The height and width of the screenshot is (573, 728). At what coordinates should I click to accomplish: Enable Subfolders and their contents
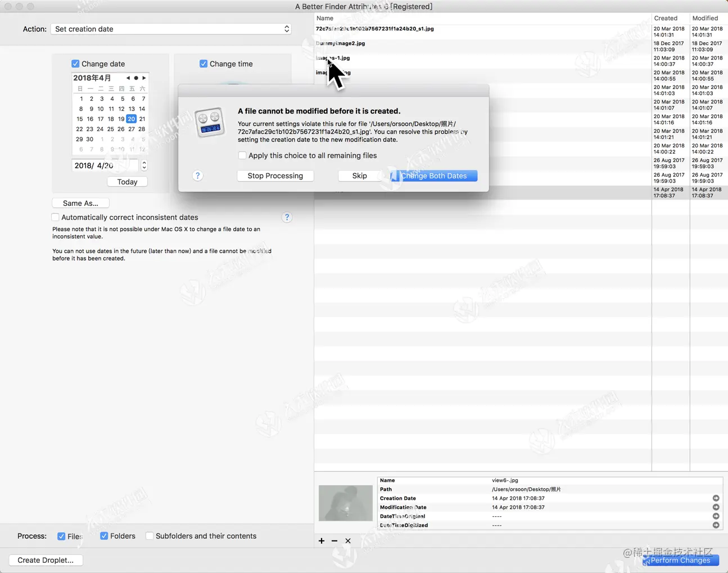(x=150, y=536)
